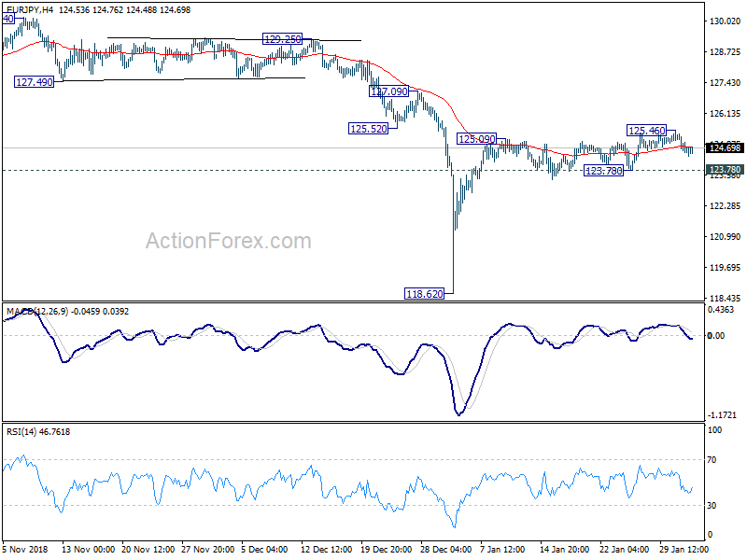
Task: Click the MACD -1.1721 scale value
Action: (x=722, y=415)
